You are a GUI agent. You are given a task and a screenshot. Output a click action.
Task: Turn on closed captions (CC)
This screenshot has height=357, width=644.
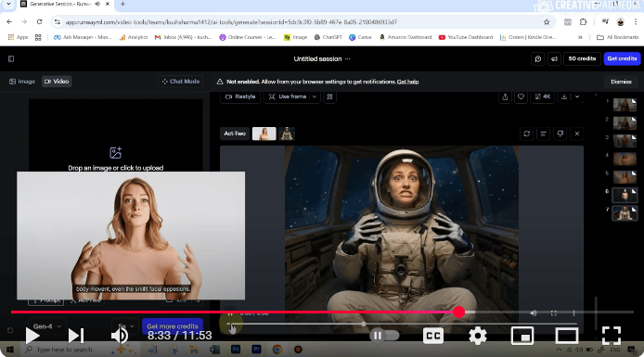pos(433,336)
